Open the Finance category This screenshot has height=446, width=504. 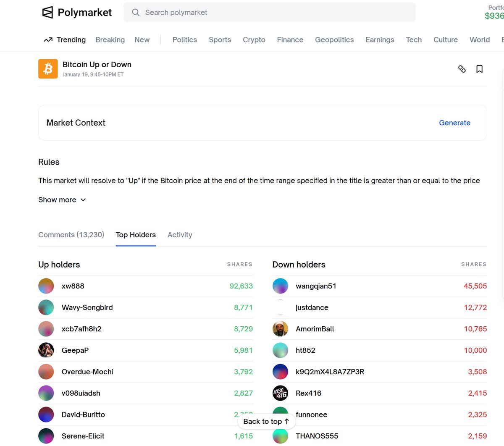[x=290, y=40]
